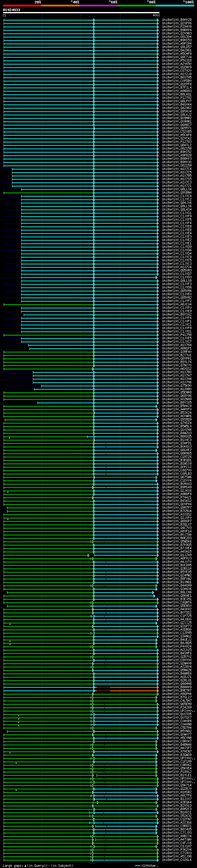This screenshot has height=868, width=197.
Task: Click the red 20% identity color bar
Action: click(x=22, y=6)
